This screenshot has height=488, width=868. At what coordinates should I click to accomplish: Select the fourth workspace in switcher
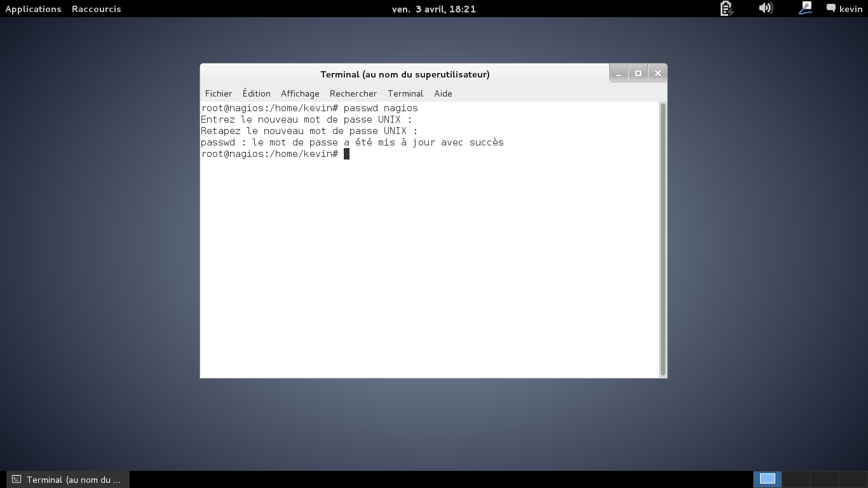853,479
